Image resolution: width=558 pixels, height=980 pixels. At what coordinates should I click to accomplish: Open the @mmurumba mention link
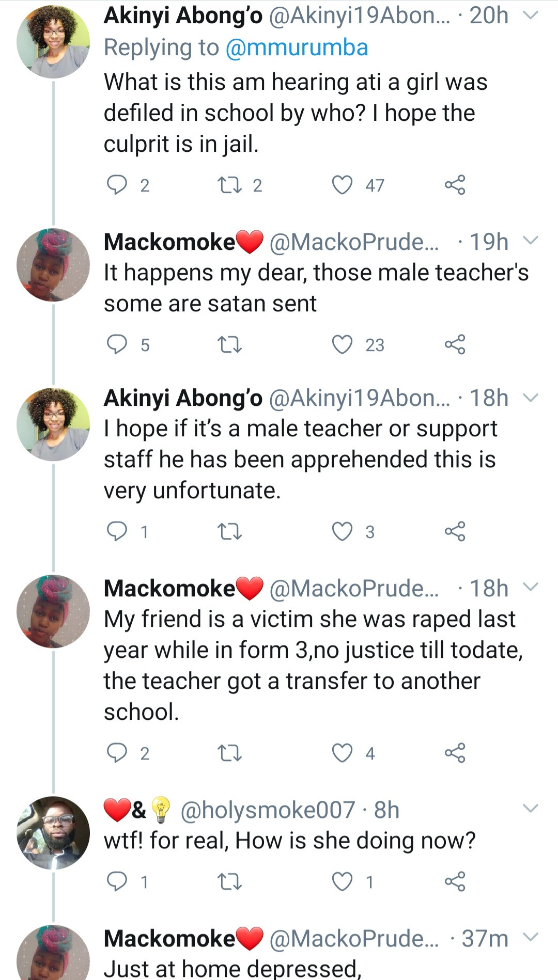tap(297, 48)
